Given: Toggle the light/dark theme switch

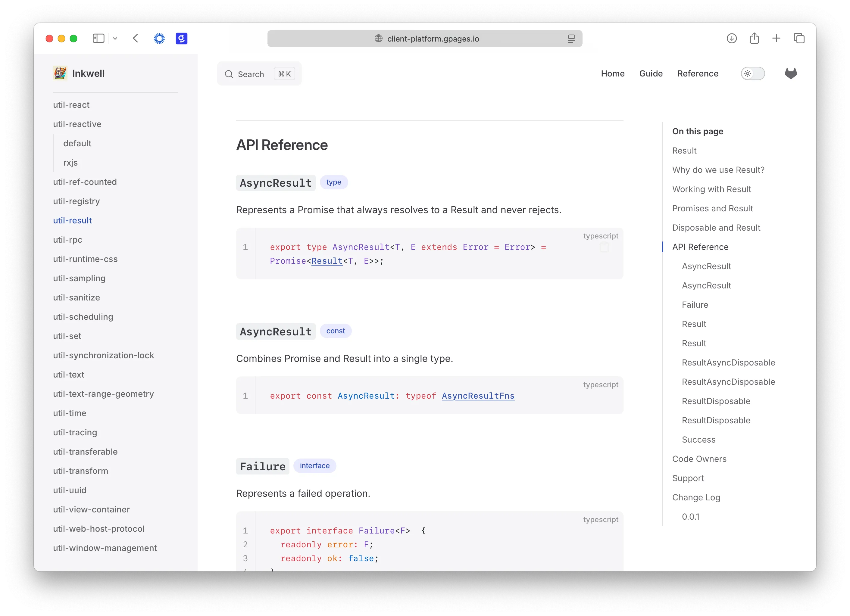Looking at the screenshot, I should 752,73.
